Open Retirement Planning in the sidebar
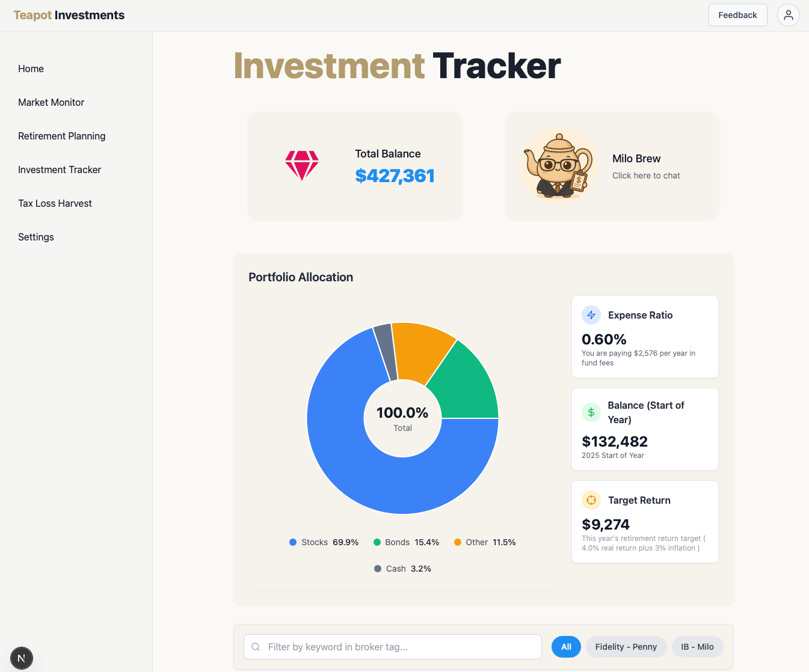 [x=62, y=136]
